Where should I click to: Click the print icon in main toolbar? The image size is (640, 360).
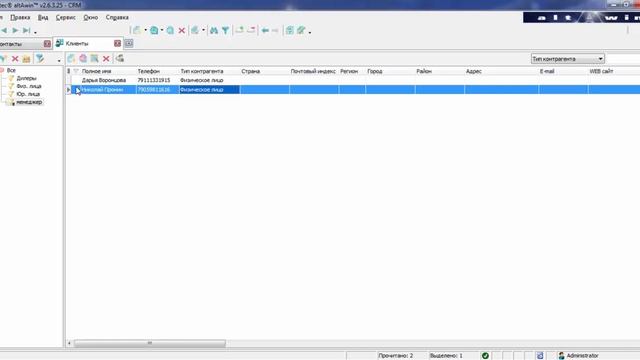point(195,31)
